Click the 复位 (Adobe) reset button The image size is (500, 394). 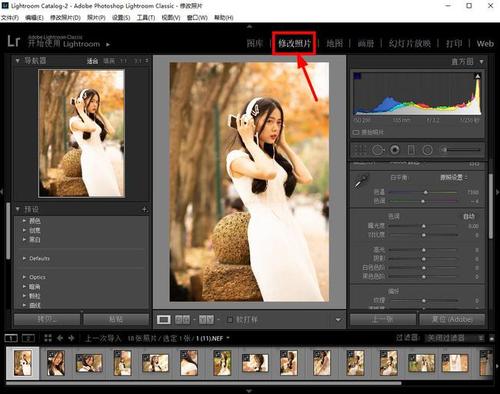[x=452, y=319]
